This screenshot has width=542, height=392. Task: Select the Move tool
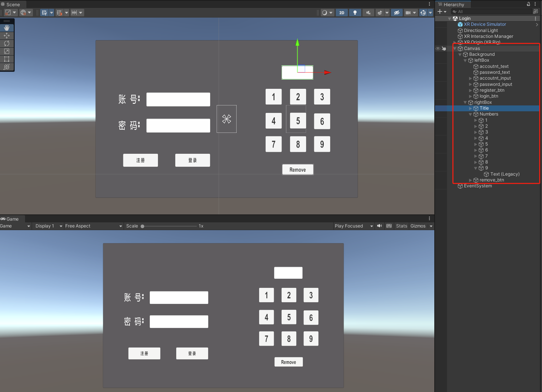7,36
